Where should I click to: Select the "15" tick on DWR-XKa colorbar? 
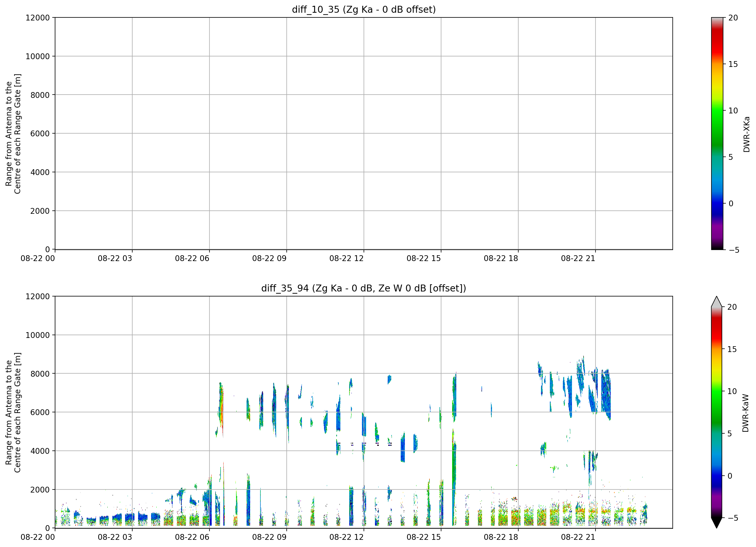pos(733,64)
